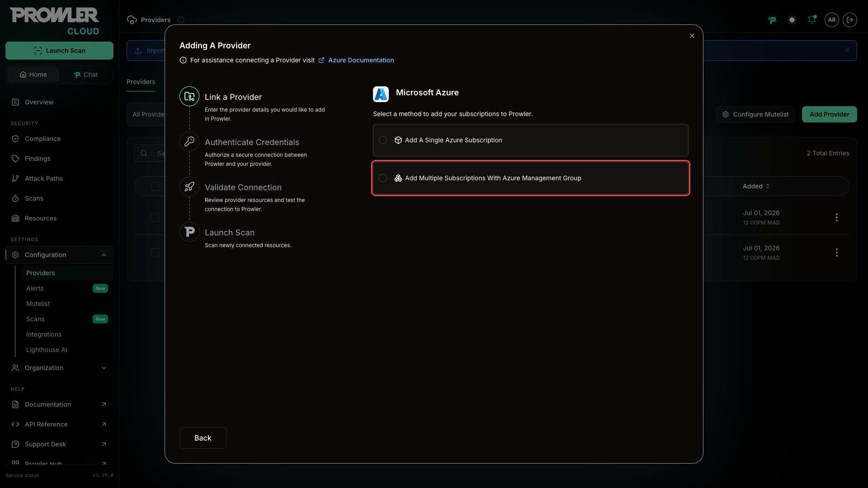Select Add Multiple Subscriptions With Management Group radio
Viewport: 868px width, 488px height.
(x=383, y=178)
